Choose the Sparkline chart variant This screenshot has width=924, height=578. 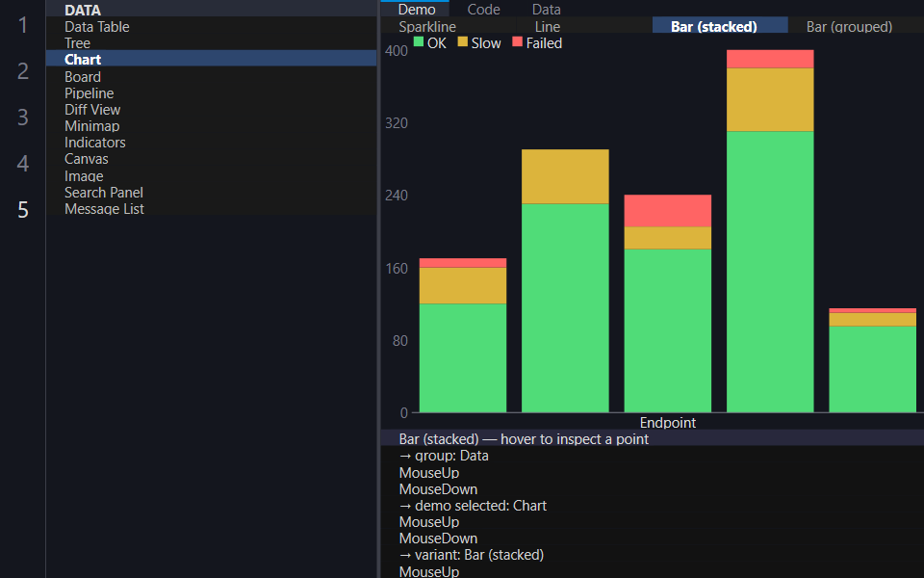point(449,25)
